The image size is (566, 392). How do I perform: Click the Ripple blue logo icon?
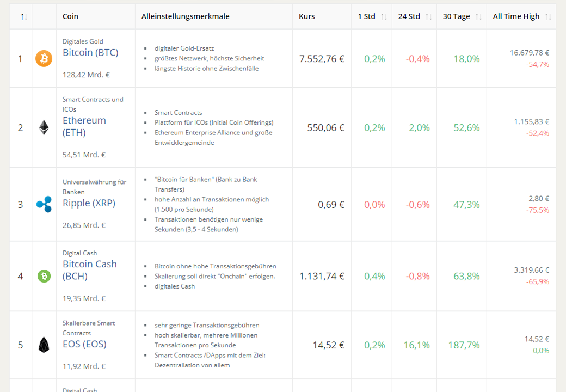click(x=44, y=204)
